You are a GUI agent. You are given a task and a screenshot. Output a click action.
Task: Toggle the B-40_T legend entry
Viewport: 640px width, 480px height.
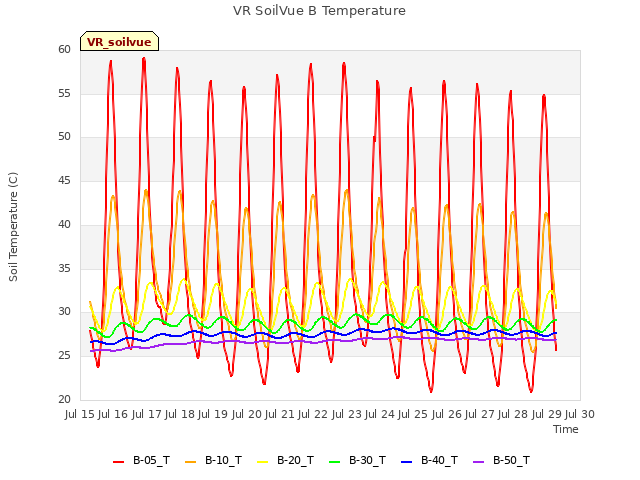pyautogui.click(x=429, y=461)
